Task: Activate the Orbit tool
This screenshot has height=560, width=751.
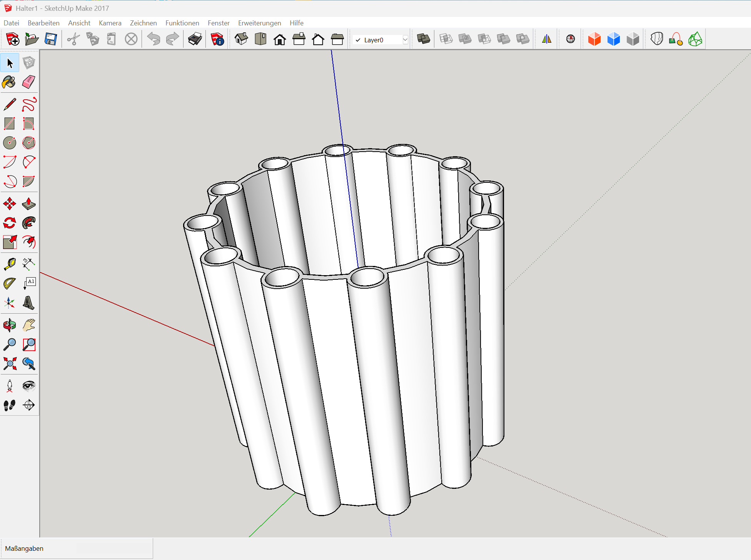Action: (9, 325)
